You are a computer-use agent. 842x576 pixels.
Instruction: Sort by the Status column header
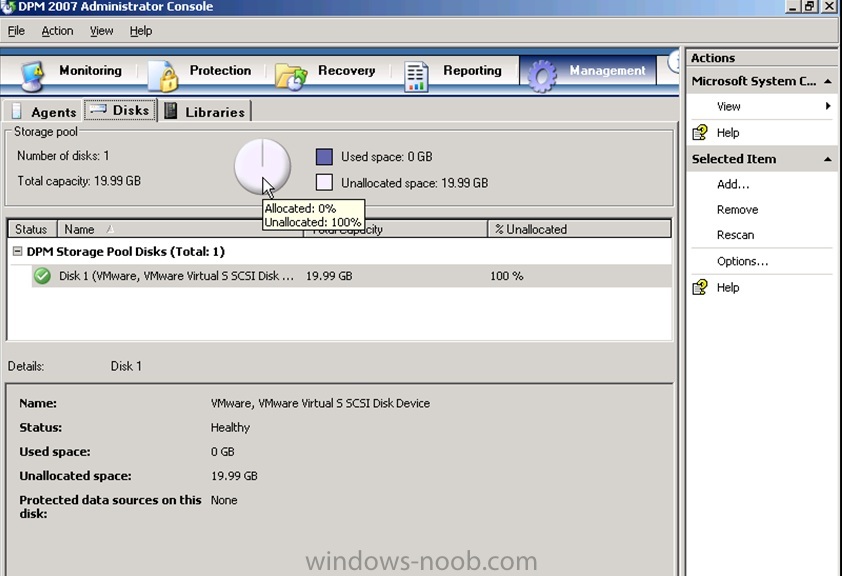(32, 229)
